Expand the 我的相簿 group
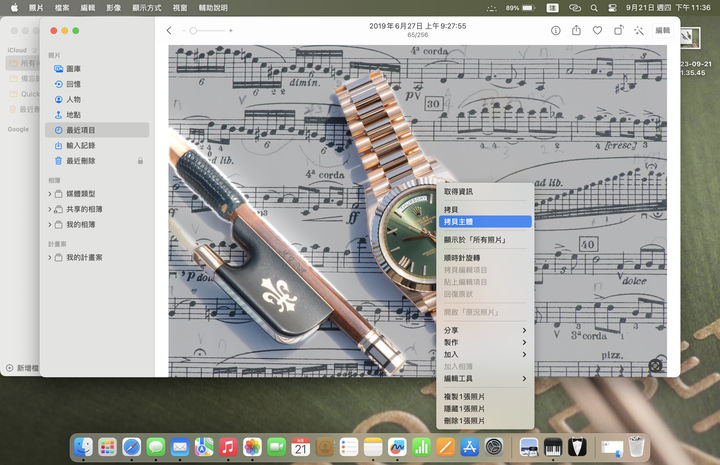720x465 pixels. [50, 224]
